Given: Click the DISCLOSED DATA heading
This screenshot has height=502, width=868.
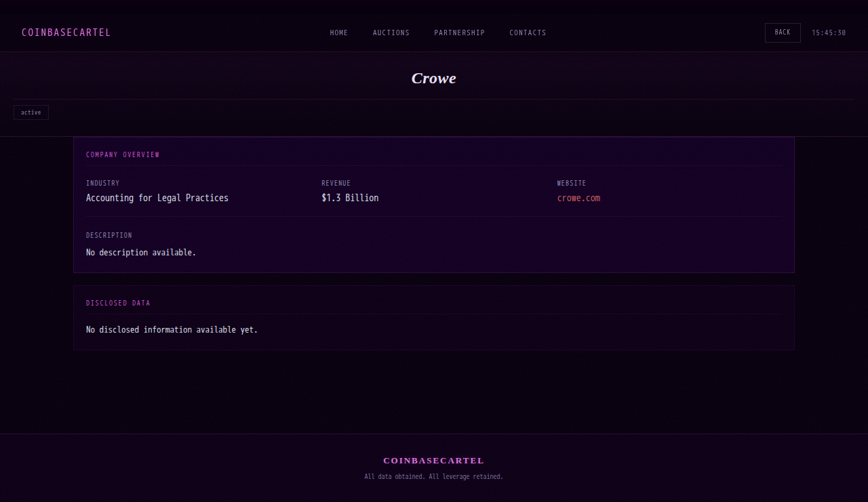Looking at the screenshot, I should (x=118, y=304).
